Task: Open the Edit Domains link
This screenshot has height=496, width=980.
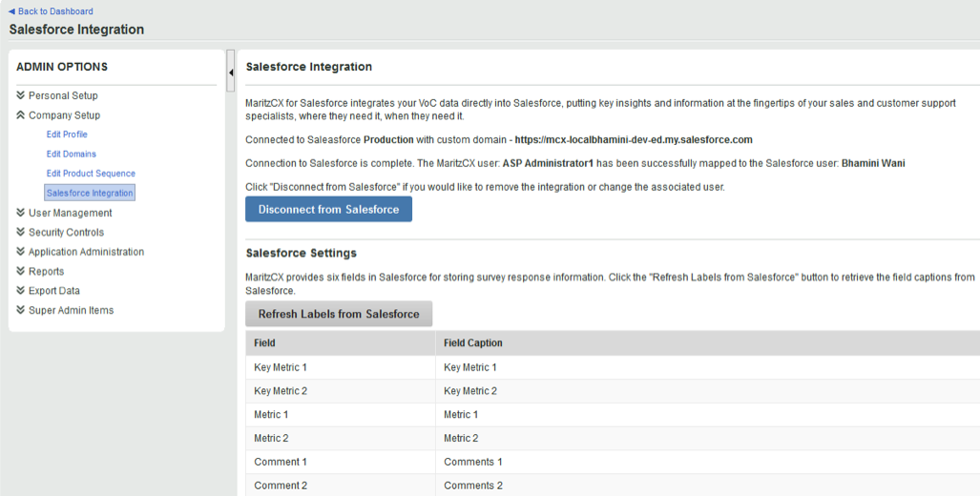Action: [x=72, y=154]
